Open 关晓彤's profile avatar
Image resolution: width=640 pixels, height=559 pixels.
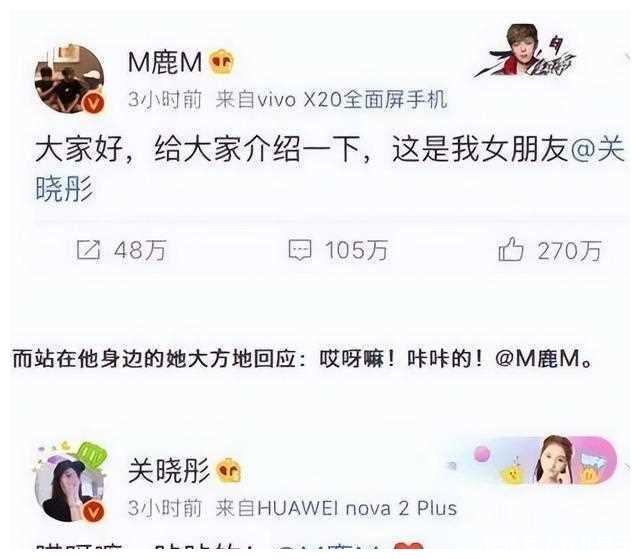[69, 484]
